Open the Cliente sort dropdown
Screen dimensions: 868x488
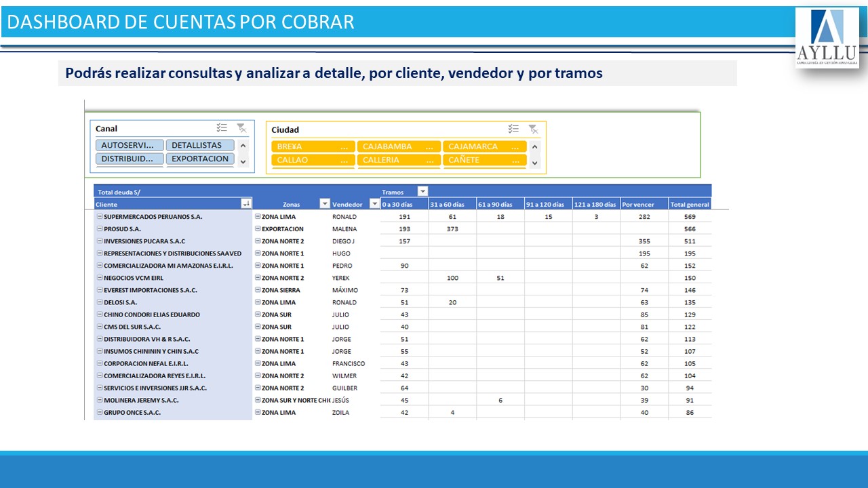pos(245,204)
